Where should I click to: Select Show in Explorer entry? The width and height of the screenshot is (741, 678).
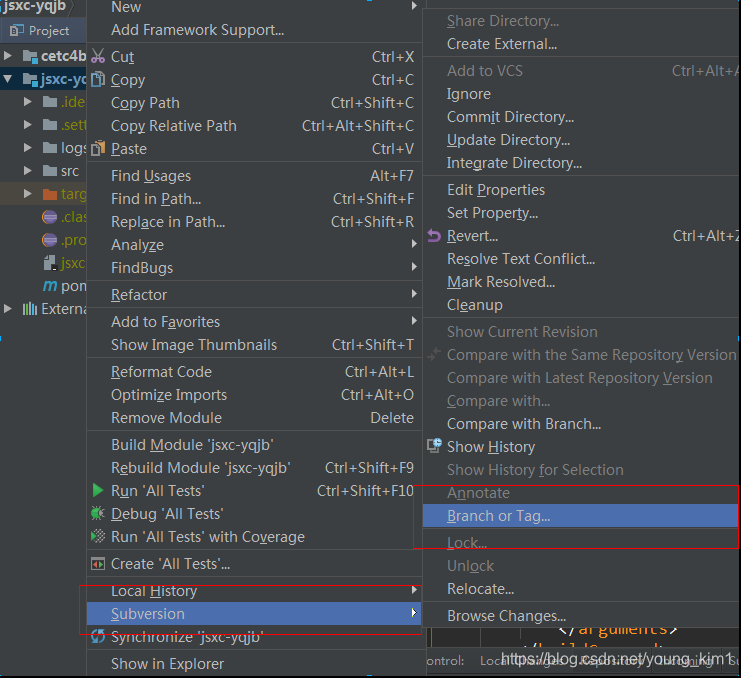254,663
